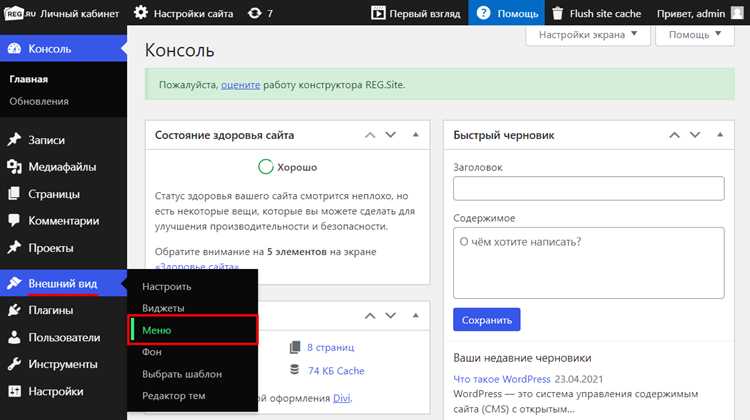Move the widget above 8 страниц down

(x=390, y=316)
